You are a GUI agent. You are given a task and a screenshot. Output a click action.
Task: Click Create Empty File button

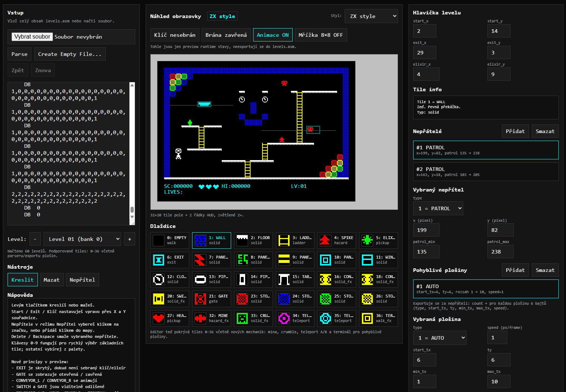[x=70, y=54]
